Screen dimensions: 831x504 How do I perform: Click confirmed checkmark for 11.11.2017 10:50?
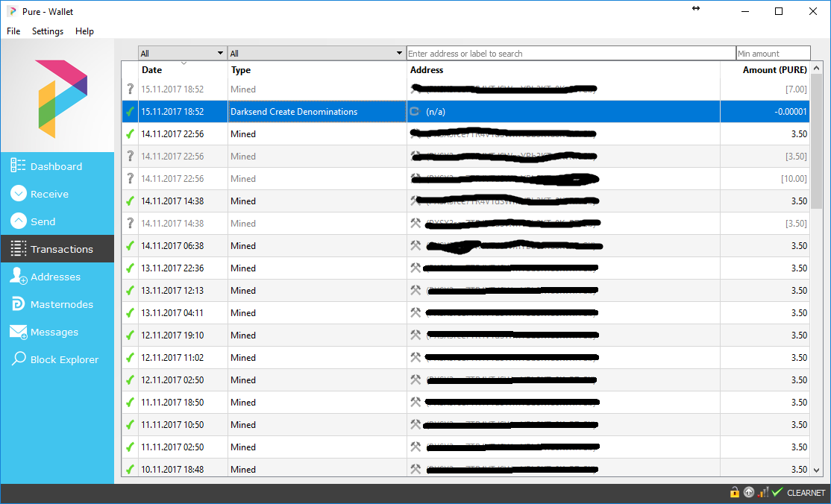(x=130, y=424)
